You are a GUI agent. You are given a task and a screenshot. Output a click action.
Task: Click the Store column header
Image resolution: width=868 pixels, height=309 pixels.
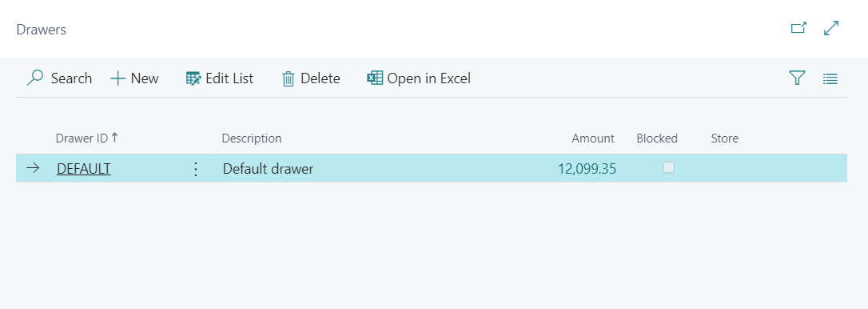pyautogui.click(x=725, y=138)
